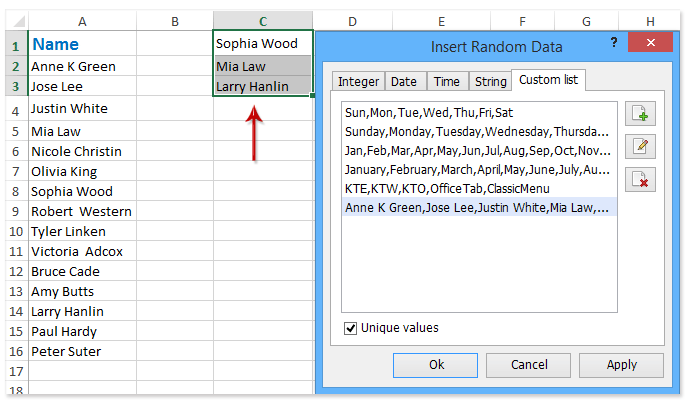Select the Custom list tab
This screenshot has height=407, width=698.
point(547,81)
